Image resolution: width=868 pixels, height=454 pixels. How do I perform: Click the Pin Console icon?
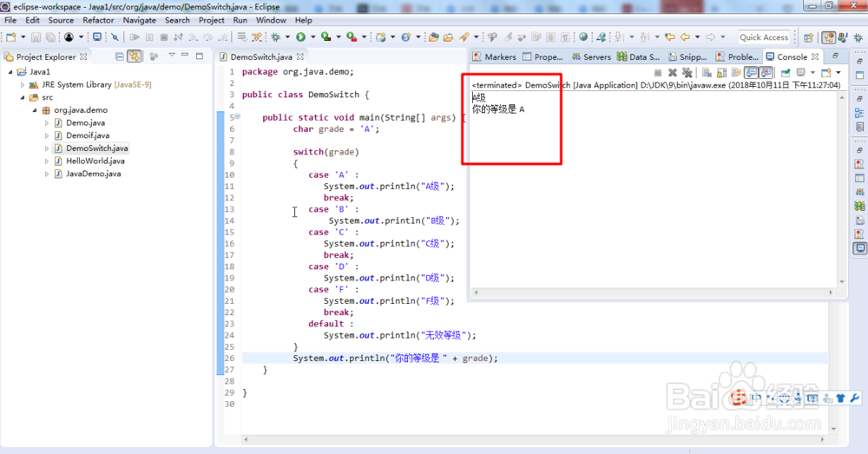[x=786, y=73]
